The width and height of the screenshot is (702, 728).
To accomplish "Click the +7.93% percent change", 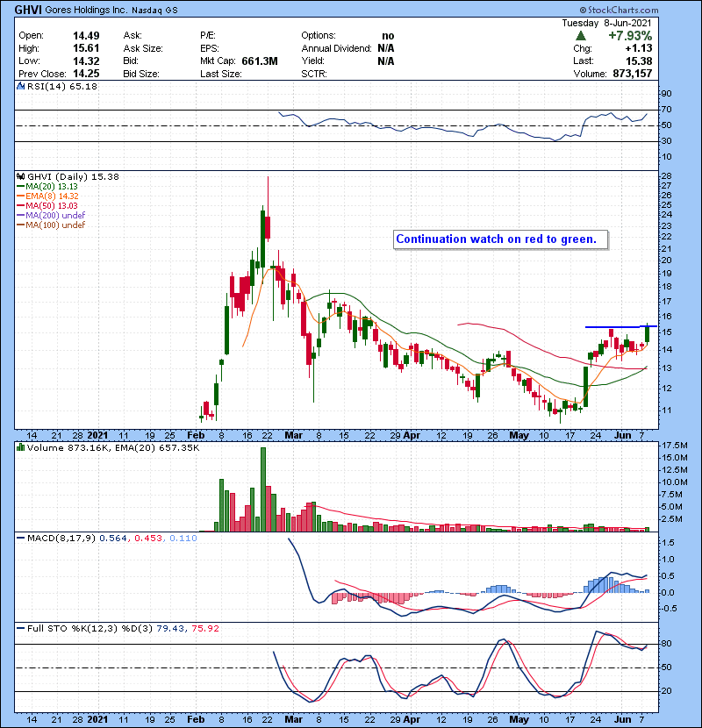I will click(630, 36).
